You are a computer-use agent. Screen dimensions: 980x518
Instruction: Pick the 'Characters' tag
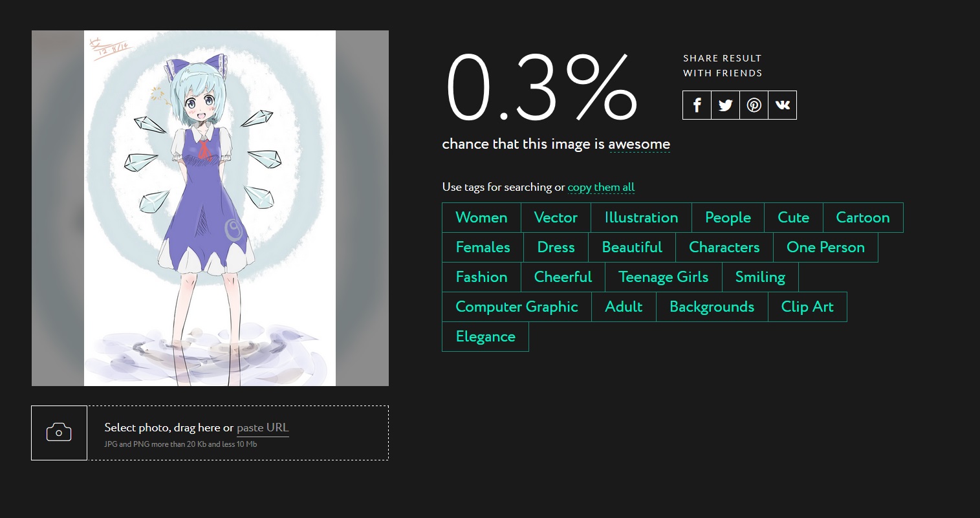[x=724, y=248]
